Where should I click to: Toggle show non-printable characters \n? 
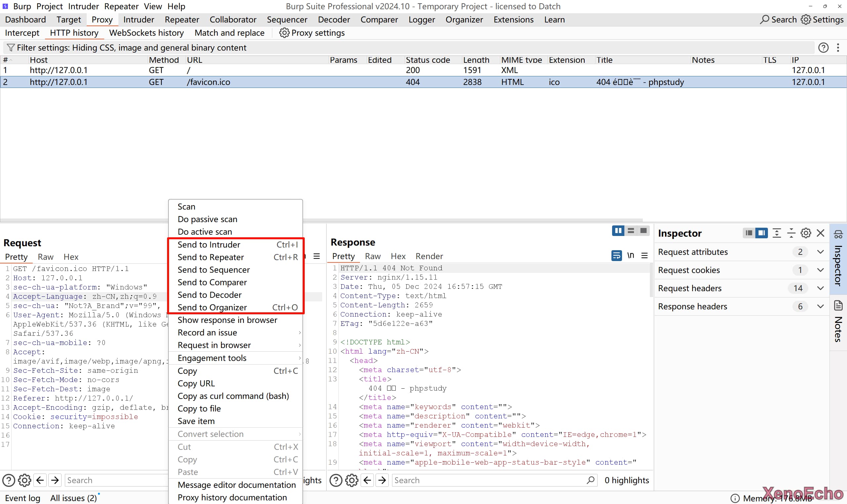631,255
